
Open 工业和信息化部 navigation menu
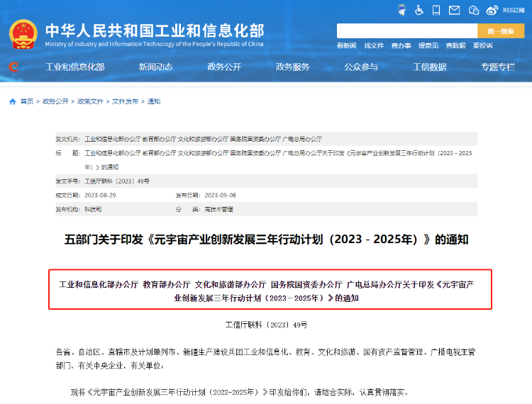75,67
